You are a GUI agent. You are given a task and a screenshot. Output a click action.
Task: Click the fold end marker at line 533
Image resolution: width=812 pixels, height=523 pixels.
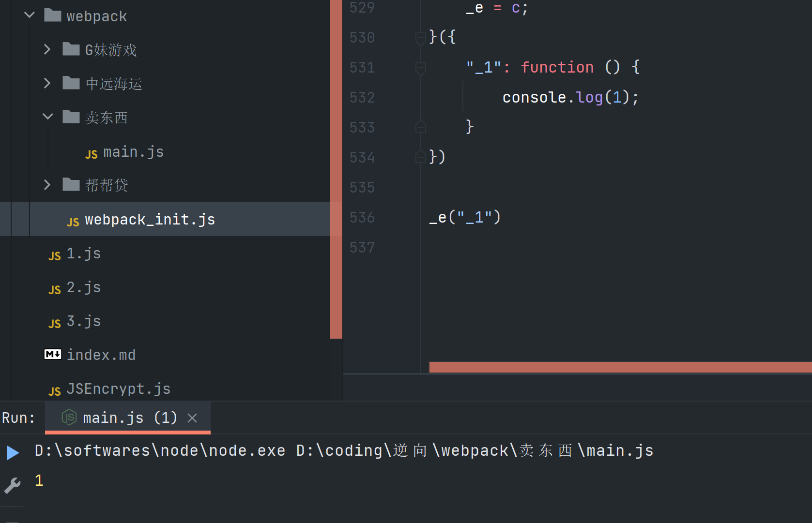click(x=421, y=126)
